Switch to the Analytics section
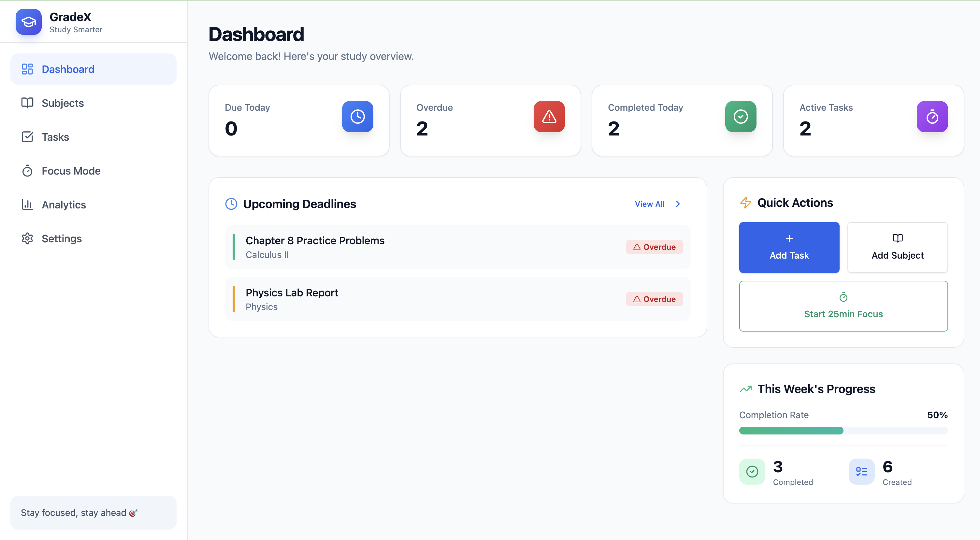This screenshot has width=980, height=540. (x=64, y=205)
